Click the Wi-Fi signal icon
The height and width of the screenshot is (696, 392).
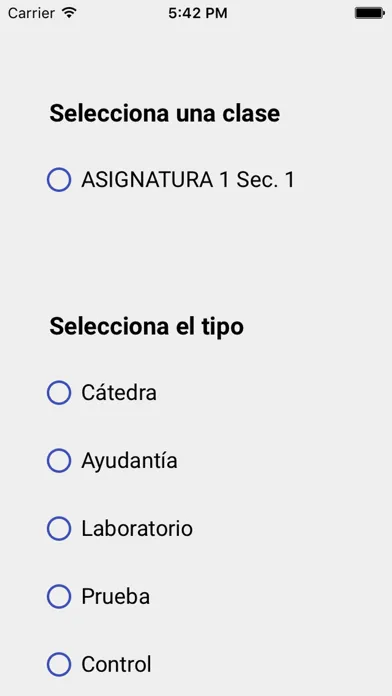point(69,12)
